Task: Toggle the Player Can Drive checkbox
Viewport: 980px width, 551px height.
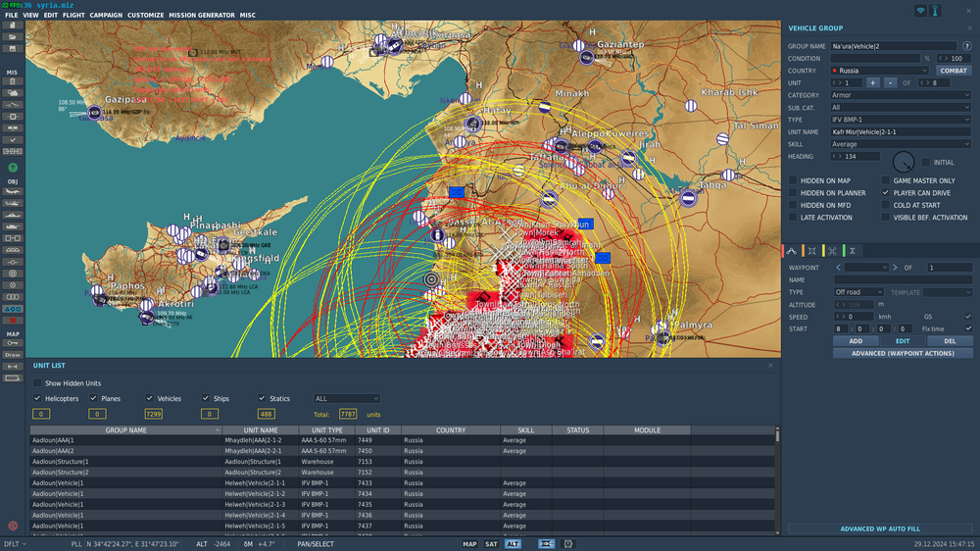Action: 886,192
